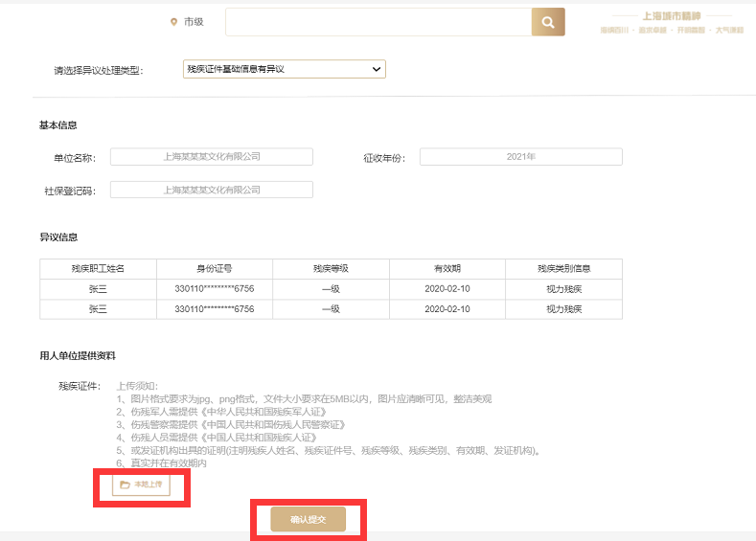The height and width of the screenshot is (541, 756).
Task: Click the 确认提交 button
Action: tap(308, 519)
